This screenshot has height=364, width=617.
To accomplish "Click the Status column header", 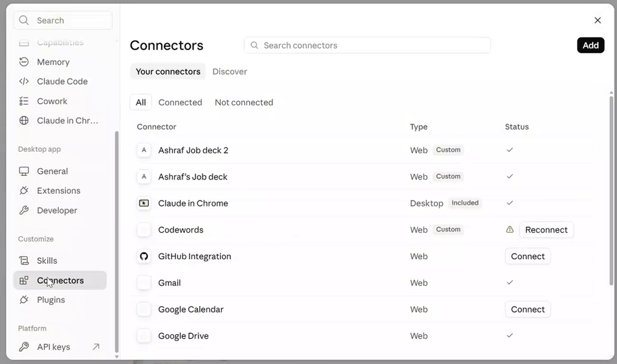I will coord(516,126).
